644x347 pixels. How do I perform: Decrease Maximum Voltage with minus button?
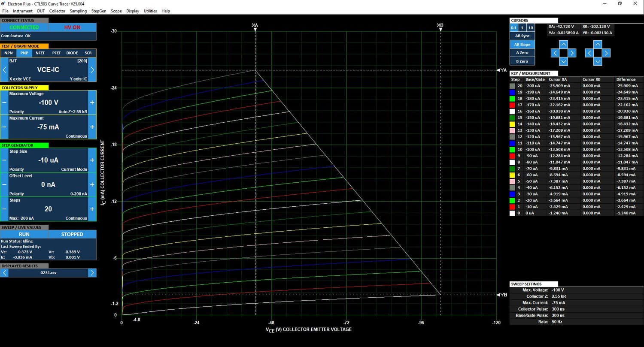point(4,103)
